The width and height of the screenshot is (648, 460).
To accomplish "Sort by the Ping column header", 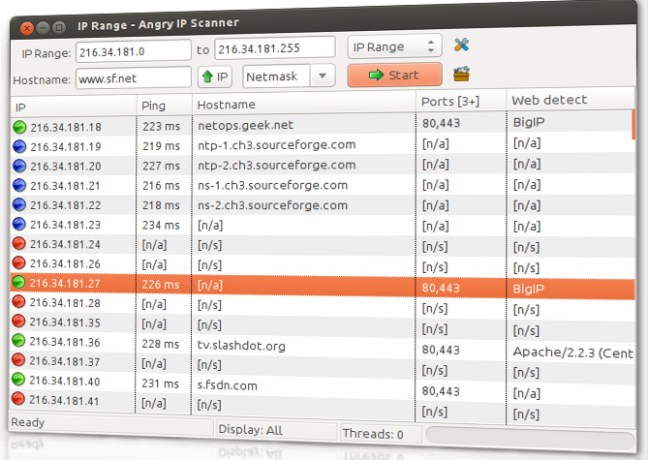I will coord(162,104).
